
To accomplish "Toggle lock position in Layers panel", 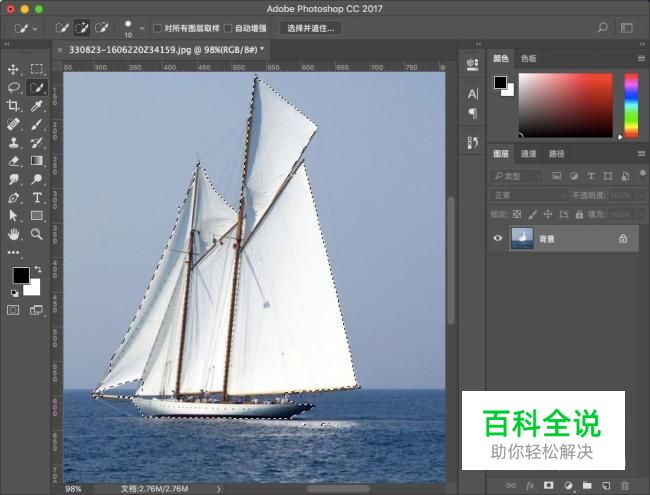I will pos(548,214).
